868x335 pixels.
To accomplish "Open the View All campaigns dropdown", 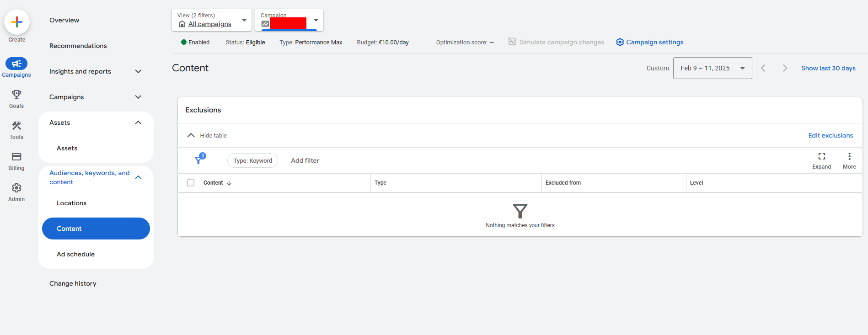I will [x=212, y=20].
